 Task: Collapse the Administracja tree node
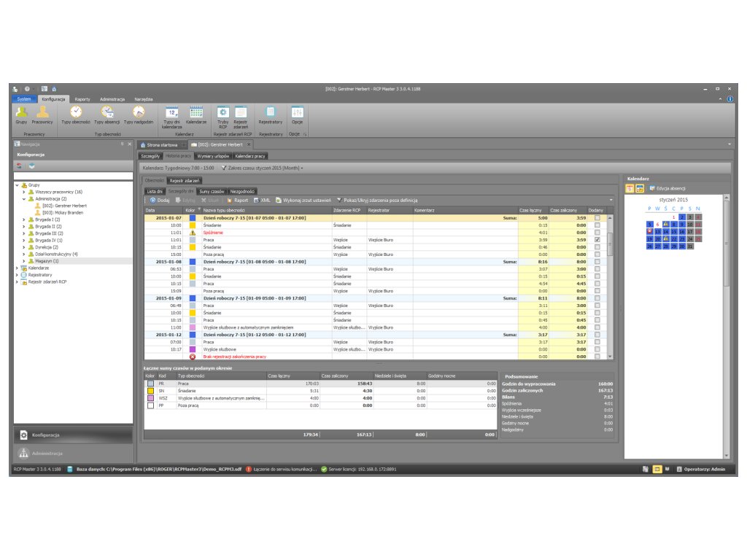coord(23,198)
